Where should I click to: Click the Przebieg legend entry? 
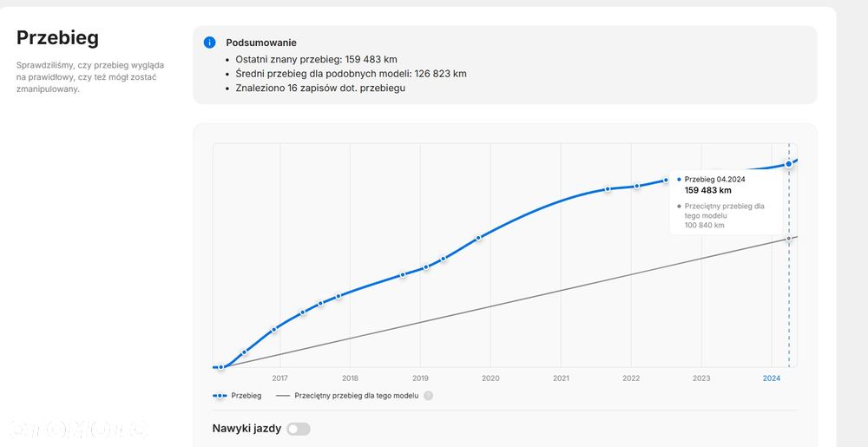pos(237,396)
